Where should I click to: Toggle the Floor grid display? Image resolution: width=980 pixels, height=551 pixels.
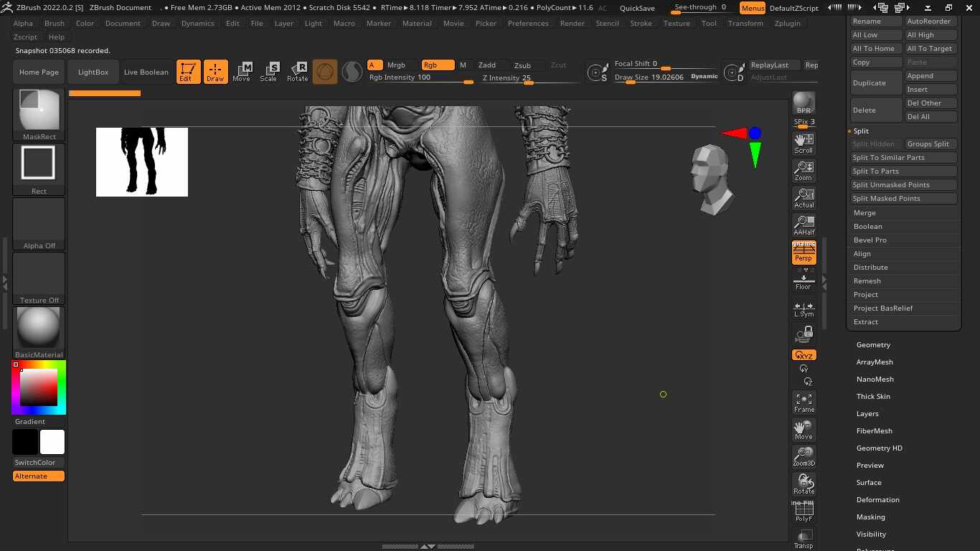pos(804,281)
